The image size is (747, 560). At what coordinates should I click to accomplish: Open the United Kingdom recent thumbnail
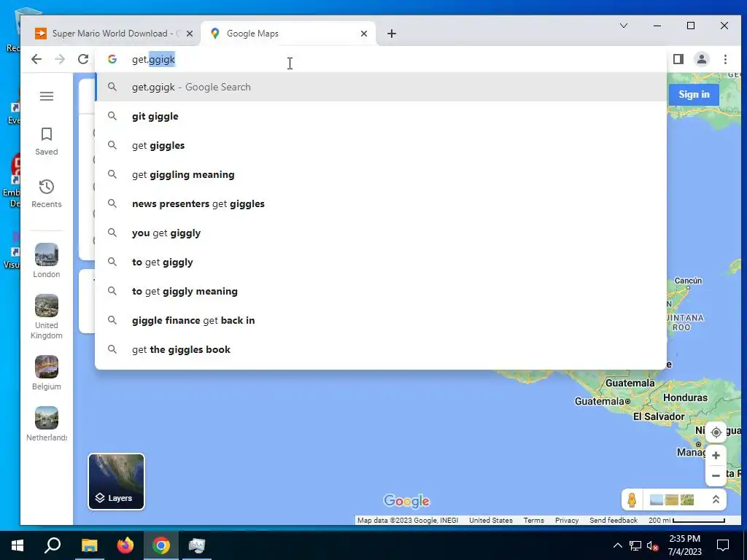(x=47, y=316)
